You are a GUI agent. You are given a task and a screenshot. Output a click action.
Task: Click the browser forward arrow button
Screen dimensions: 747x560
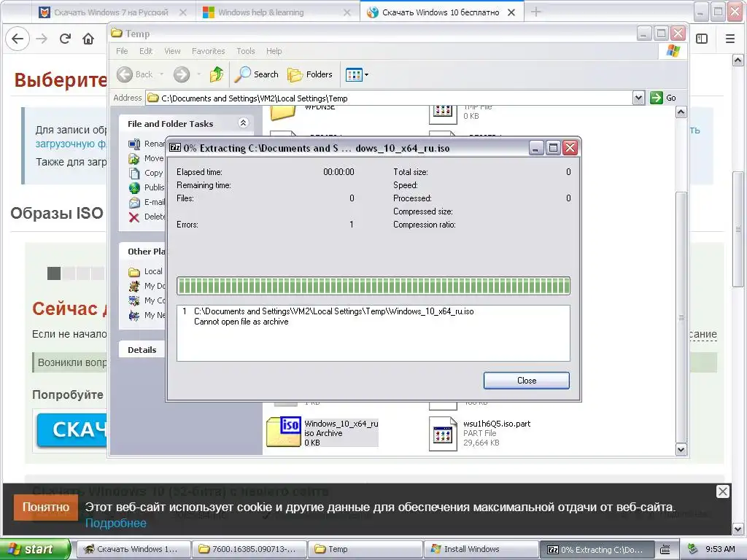42,39
